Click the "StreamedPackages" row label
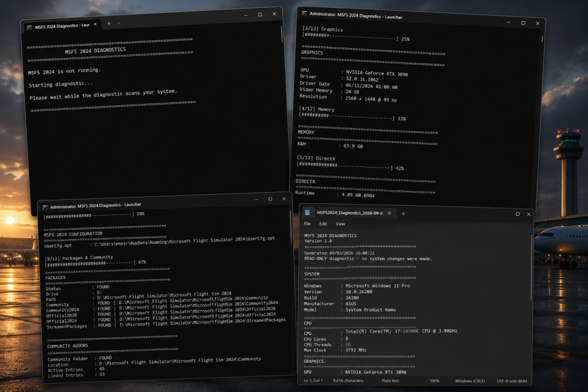This screenshot has width=588, height=392. [x=66, y=326]
